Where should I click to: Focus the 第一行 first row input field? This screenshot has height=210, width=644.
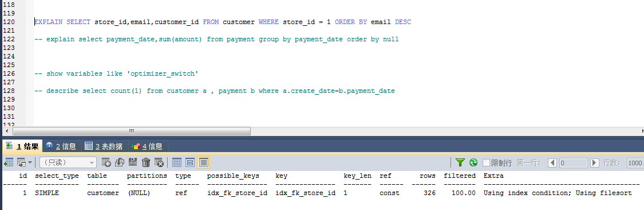coord(574,162)
